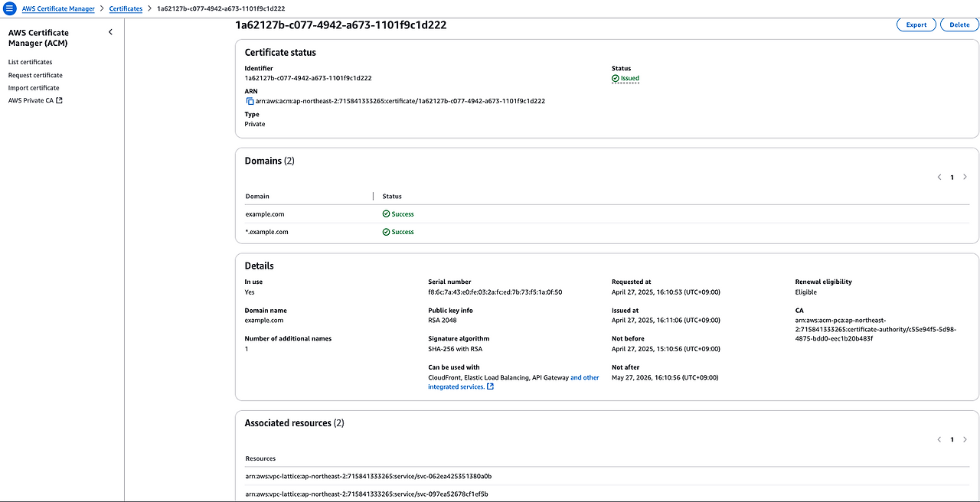Open AWS Certificate Manager breadcrumb link

coord(58,8)
